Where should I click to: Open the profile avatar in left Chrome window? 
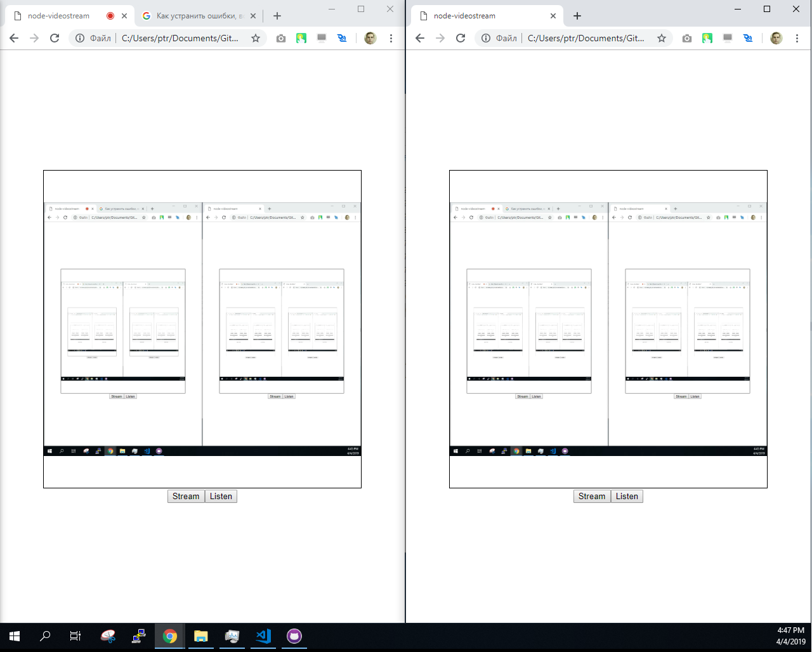point(370,38)
